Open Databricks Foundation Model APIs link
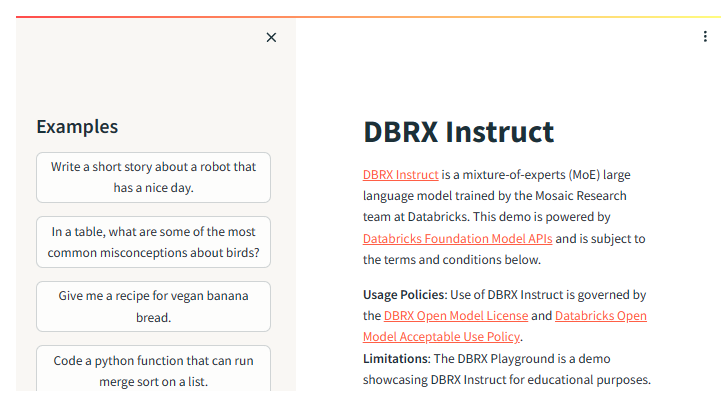The image size is (721, 413). pos(458,239)
